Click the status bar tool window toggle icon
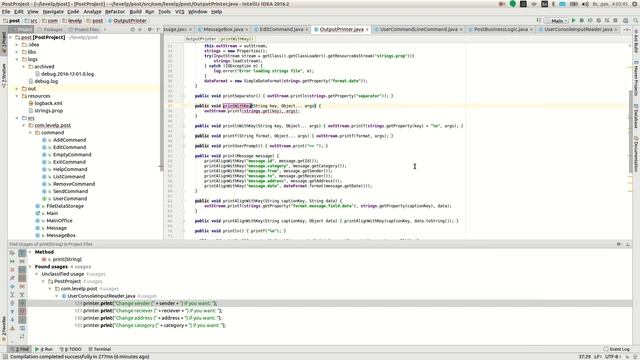The width and height of the screenshot is (640, 360). [x=4, y=357]
